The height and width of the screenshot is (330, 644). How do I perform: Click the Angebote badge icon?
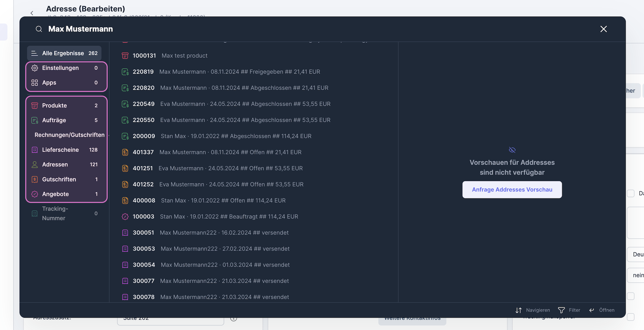(35, 194)
